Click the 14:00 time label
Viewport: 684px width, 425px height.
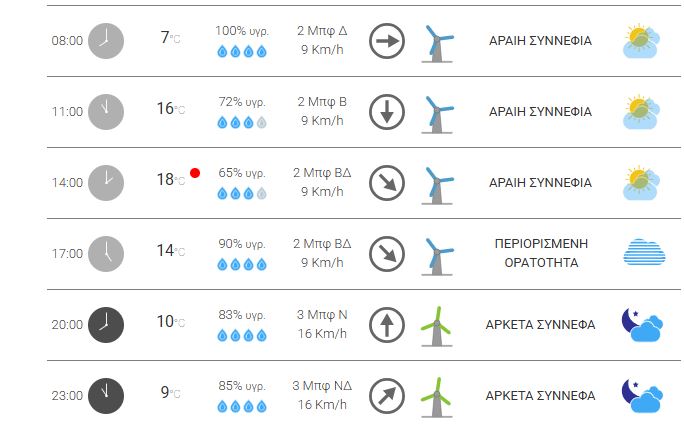pos(67,183)
